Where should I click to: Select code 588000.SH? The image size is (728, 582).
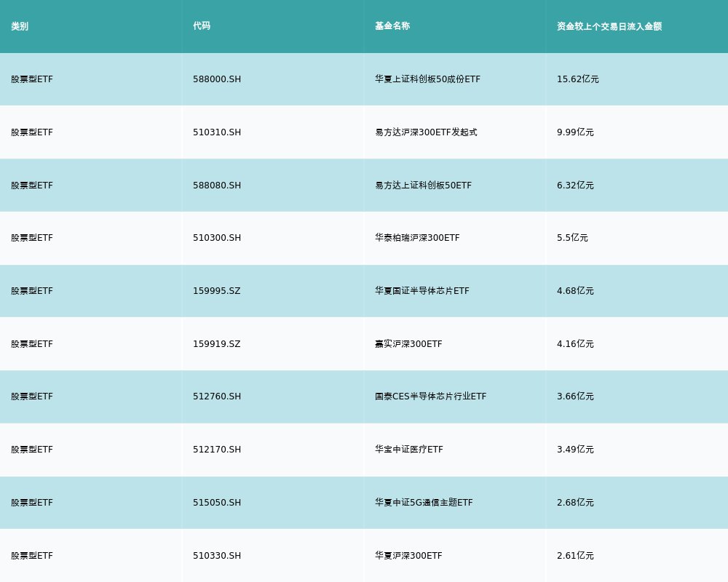[217, 79]
